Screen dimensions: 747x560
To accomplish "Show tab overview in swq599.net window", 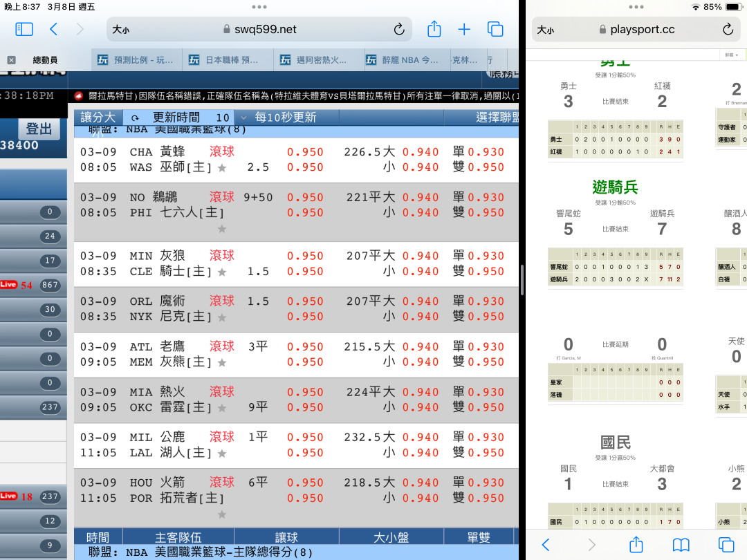I will point(495,30).
